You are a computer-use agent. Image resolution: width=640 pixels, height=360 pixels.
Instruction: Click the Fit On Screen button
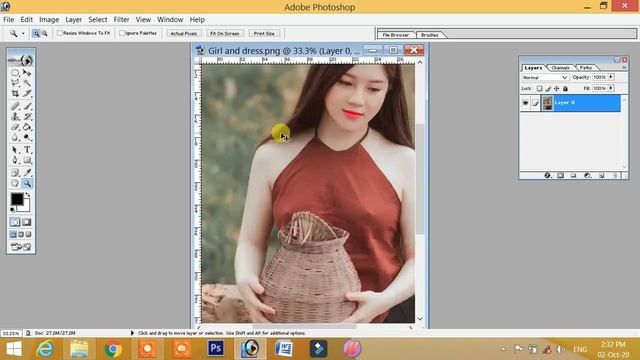click(x=225, y=33)
